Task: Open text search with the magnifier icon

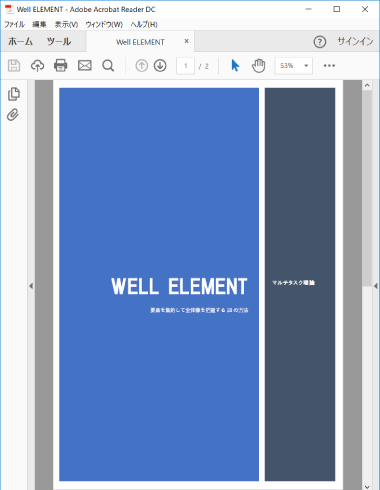Action: pos(108,66)
